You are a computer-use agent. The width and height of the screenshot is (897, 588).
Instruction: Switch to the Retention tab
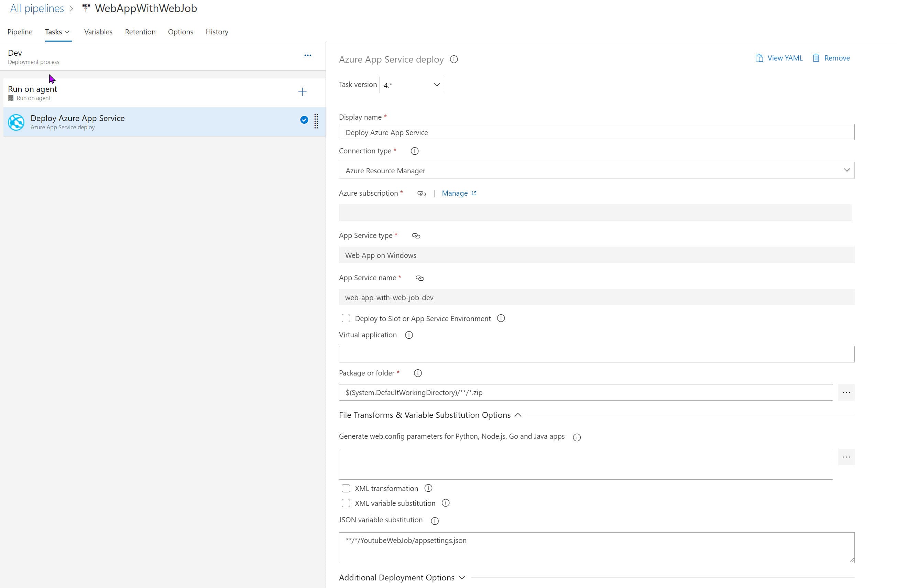tap(140, 32)
